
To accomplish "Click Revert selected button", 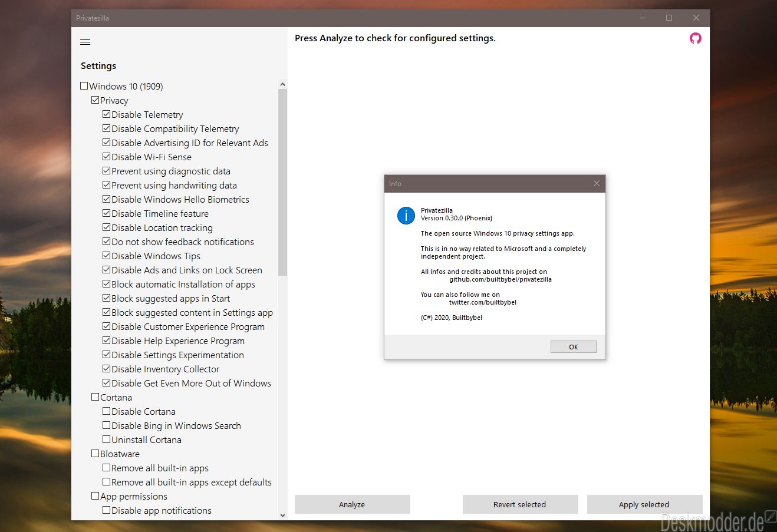I will pyautogui.click(x=519, y=504).
